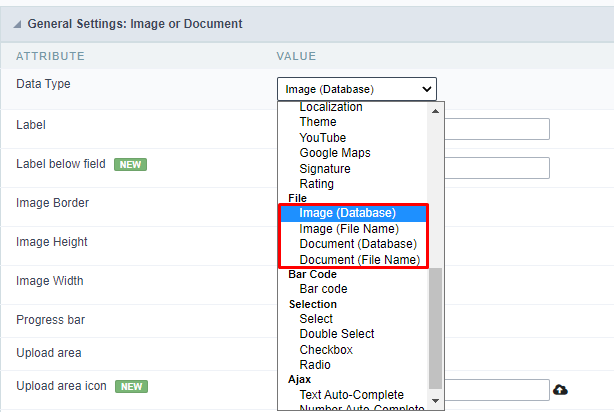Click the Progress bar attribute label
Viewport: 614px width, 412px height.
click(x=51, y=320)
